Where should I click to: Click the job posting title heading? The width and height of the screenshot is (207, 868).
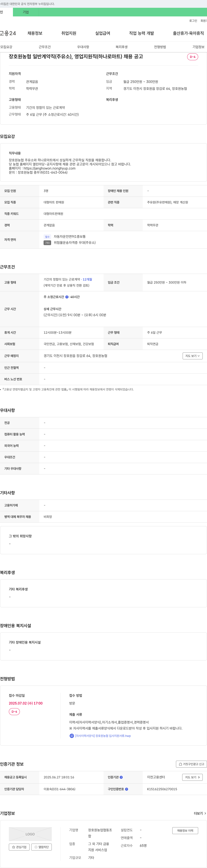(76, 57)
